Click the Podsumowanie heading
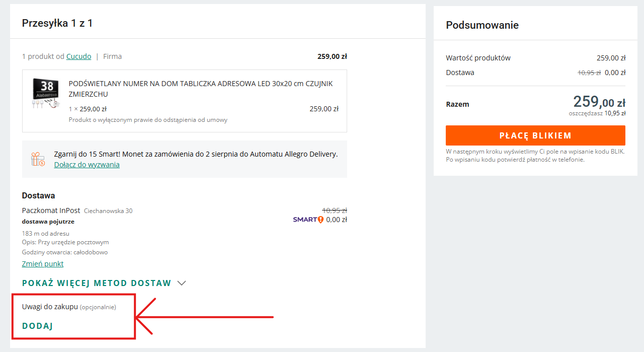Viewport: 644px width, 352px height. click(482, 25)
